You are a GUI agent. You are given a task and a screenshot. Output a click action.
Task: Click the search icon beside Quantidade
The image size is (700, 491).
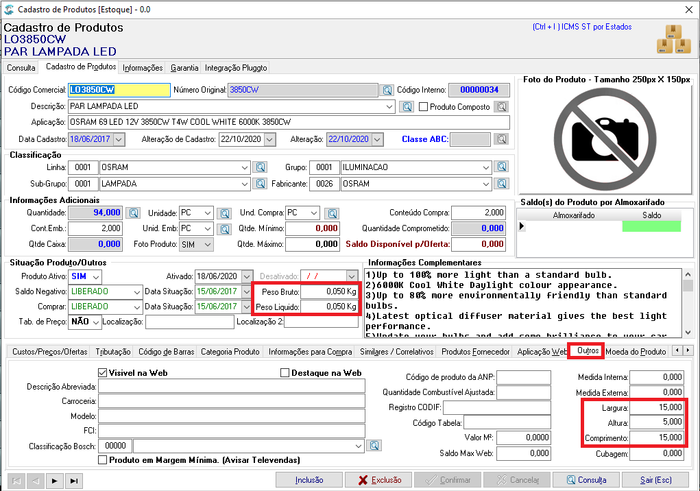pyautogui.click(x=133, y=213)
